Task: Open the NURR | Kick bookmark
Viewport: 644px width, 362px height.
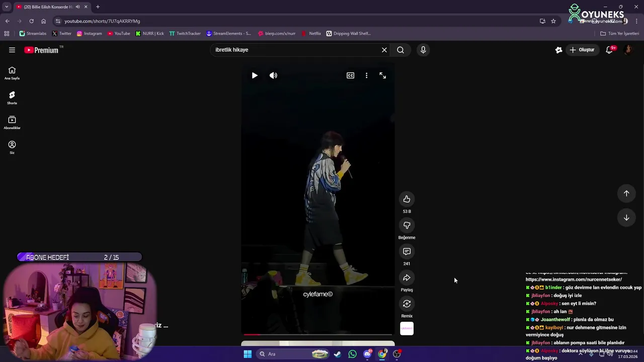Action: point(149,34)
